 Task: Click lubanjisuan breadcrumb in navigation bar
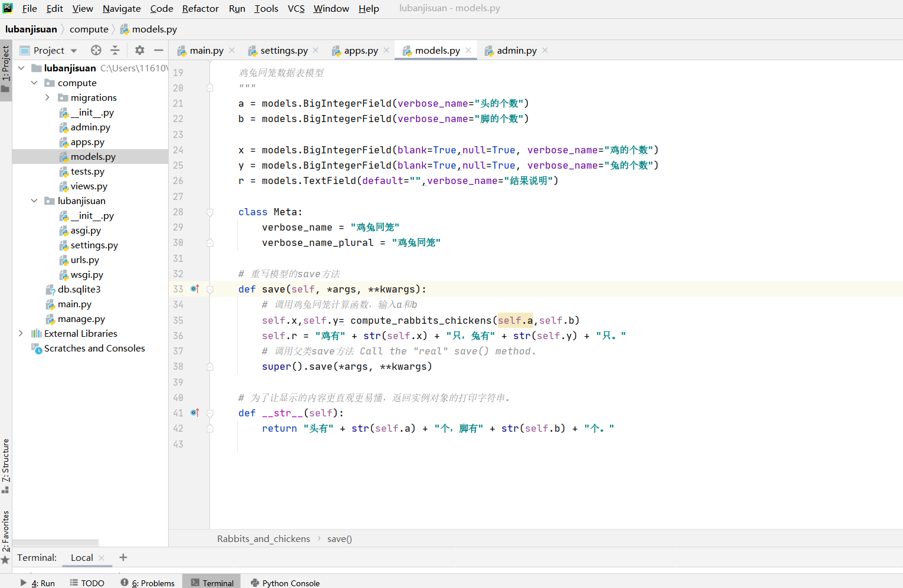[31, 29]
